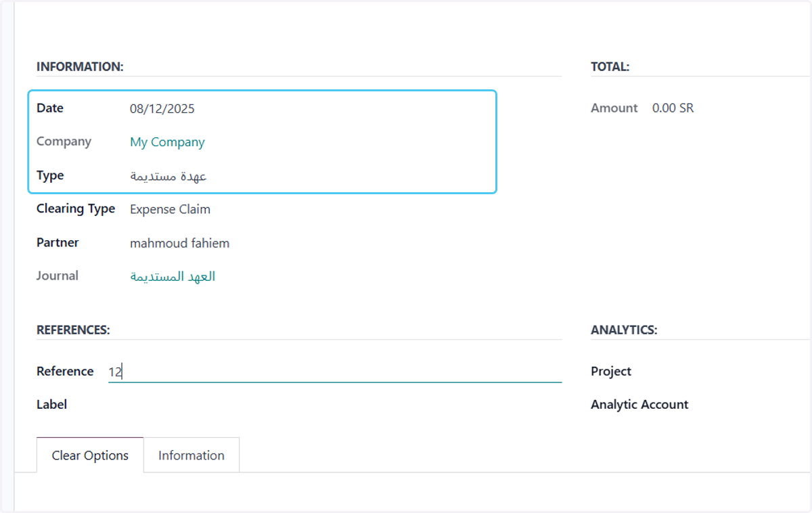Switch to the Information tab
Image resolution: width=812 pixels, height=513 pixels.
pos(191,455)
